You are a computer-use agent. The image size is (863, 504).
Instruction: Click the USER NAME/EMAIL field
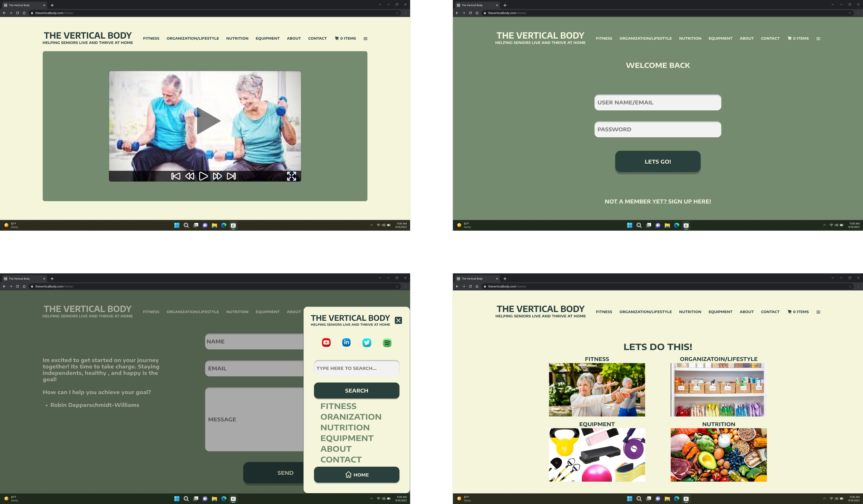[658, 103]
